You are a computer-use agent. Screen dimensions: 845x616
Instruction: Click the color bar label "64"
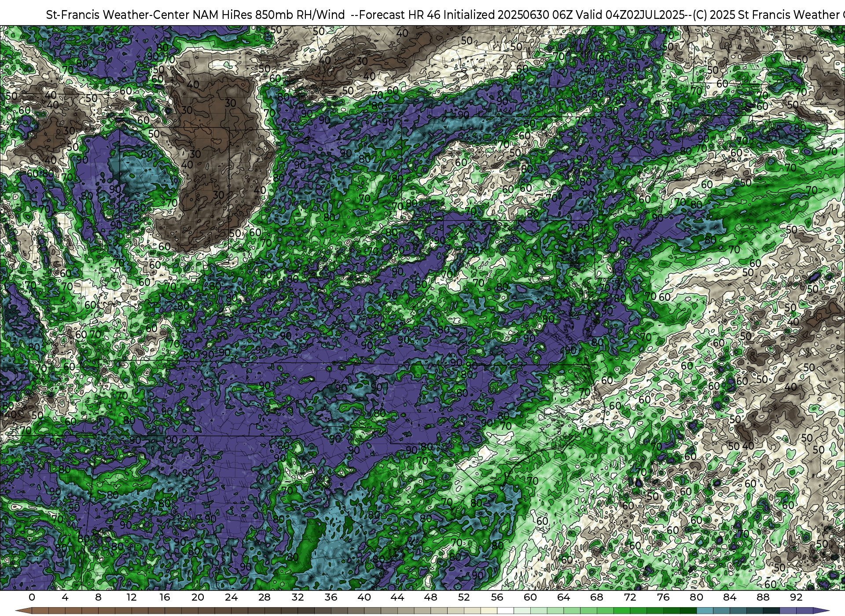point(563,597)
